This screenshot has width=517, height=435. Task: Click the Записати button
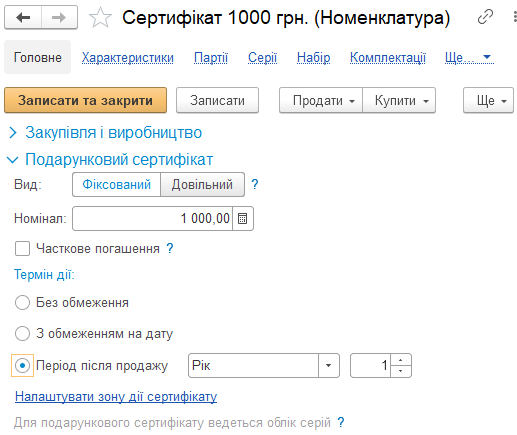(x=217, y=100)
